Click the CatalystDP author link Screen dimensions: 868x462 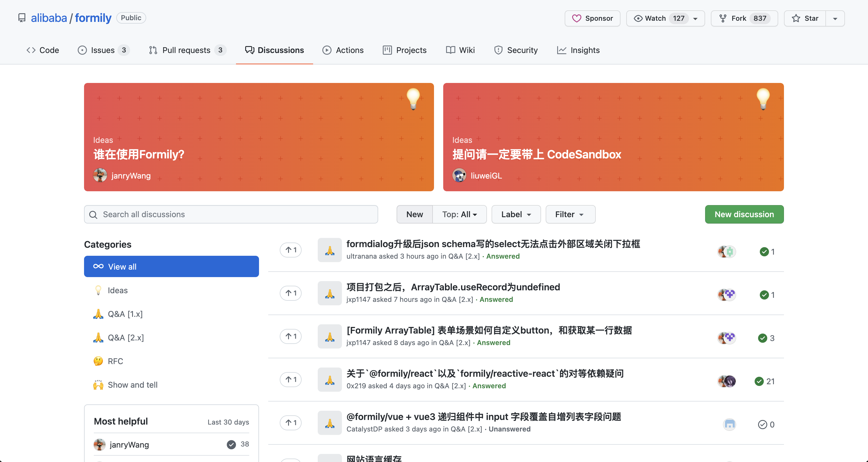coord(364,429)
